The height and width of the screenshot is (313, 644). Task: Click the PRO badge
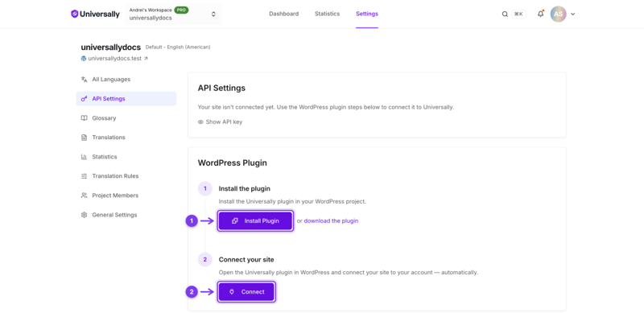point(181,10)
